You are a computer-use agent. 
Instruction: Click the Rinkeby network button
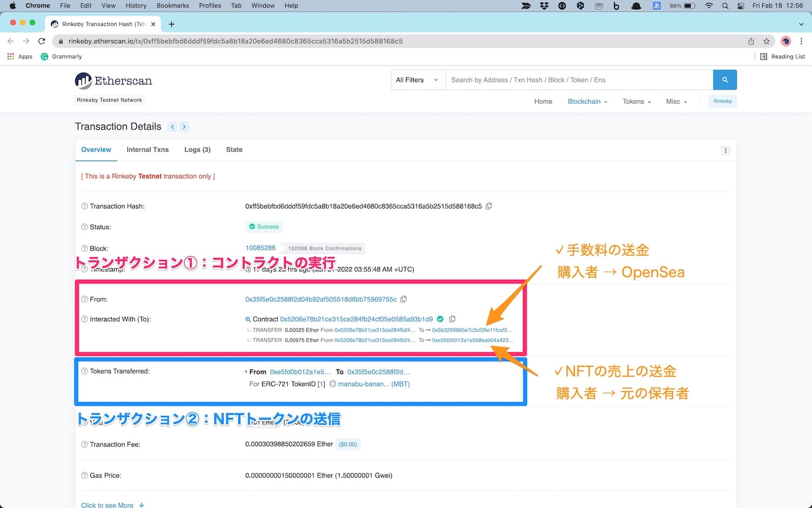(723, 101)
